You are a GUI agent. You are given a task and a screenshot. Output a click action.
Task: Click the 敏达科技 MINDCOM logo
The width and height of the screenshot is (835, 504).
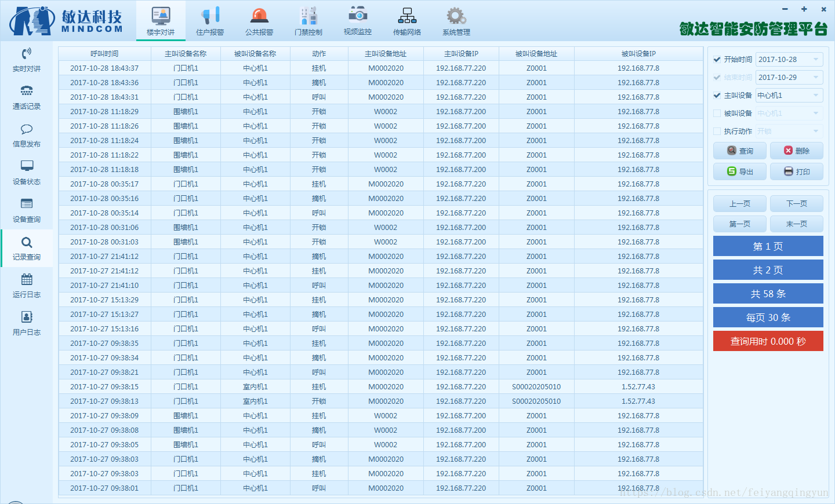[66, 21]
